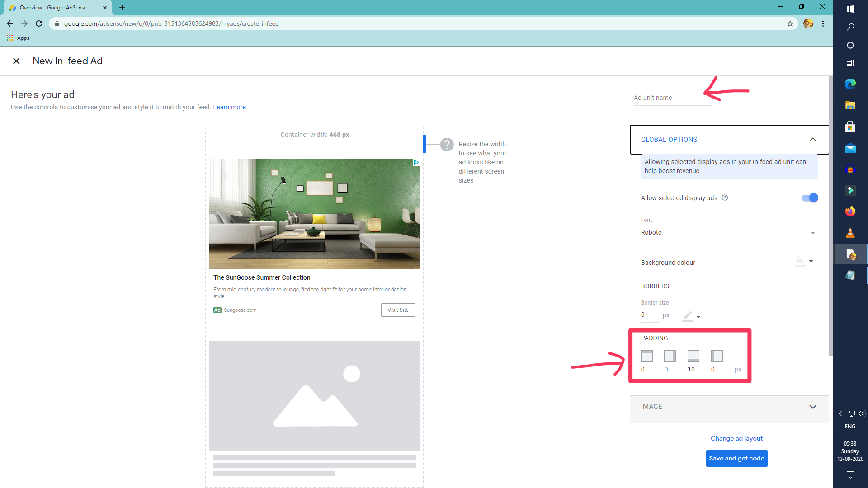Viewport: 868px width, 488px height.
Task: Click the bottom padding icon
Action: [693, 356]
